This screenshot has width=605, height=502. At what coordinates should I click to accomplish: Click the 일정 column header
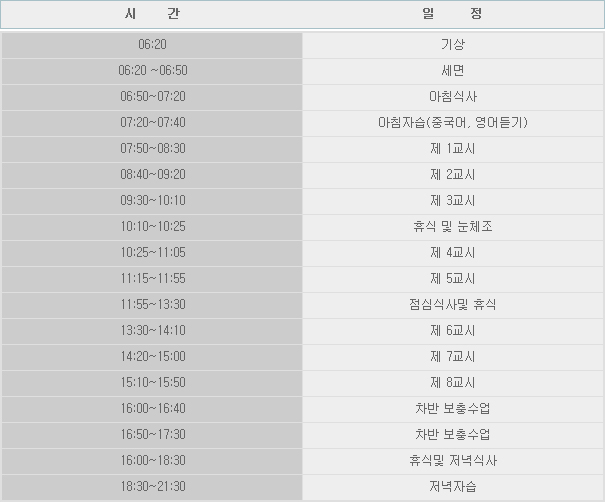[x=452, y=15]
